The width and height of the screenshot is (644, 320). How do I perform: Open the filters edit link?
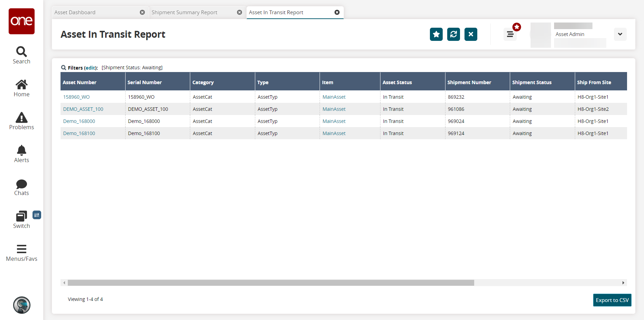pos(91,68)
